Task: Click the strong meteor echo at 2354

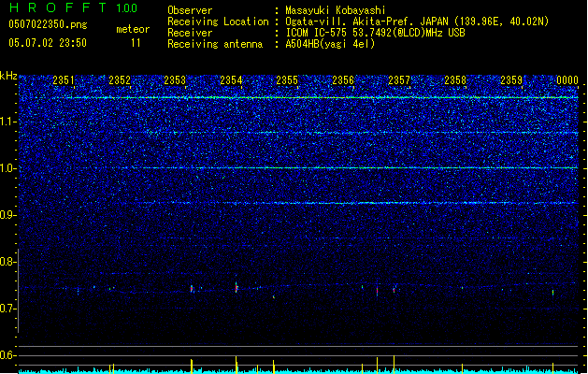Action: (237, 288)
